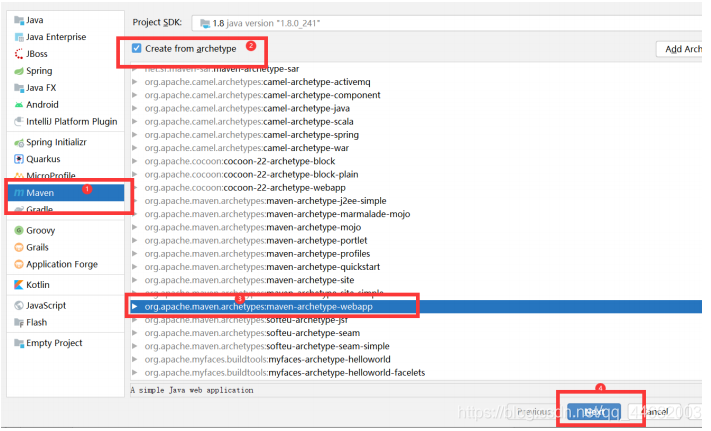Click the Previous button
This screenshot has height=431, width=711.
coord(534,412)
